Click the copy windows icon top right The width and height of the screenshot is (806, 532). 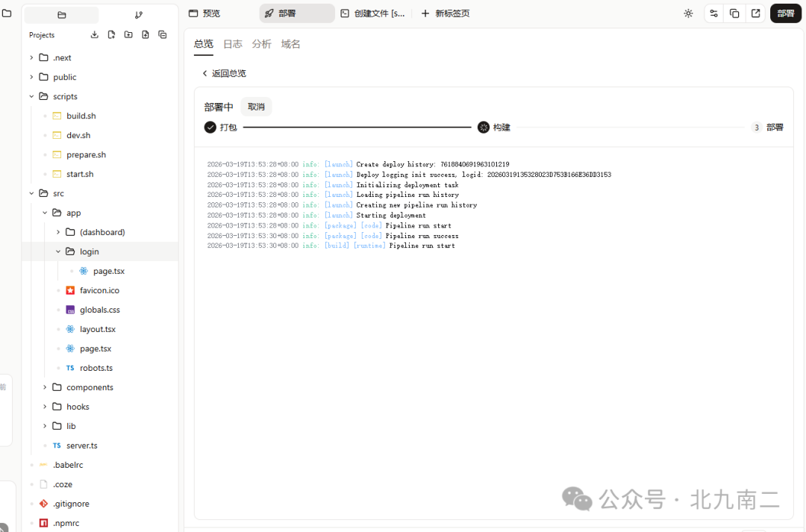[x=734, y=13]
